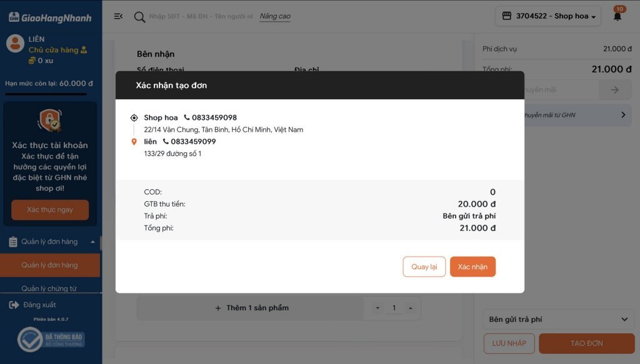
Task: Open the shop selector 3704522 dropdown
Action: pyautogui.click(x=548, y=16)
